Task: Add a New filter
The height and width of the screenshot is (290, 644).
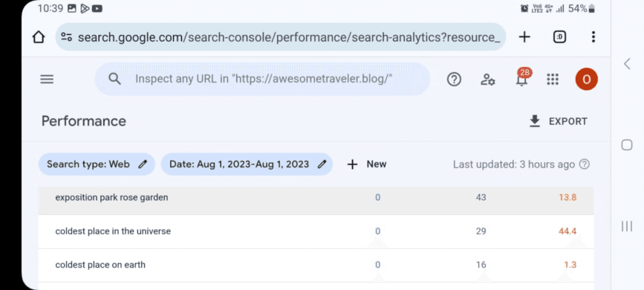Action: (367, 164)
